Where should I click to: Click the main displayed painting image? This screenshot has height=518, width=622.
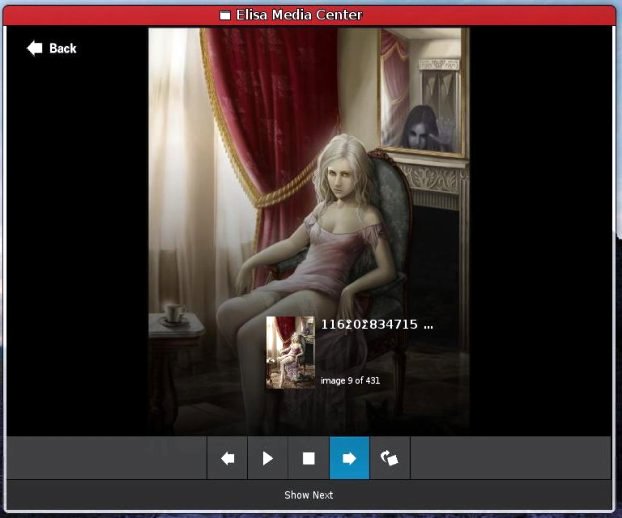309,231
